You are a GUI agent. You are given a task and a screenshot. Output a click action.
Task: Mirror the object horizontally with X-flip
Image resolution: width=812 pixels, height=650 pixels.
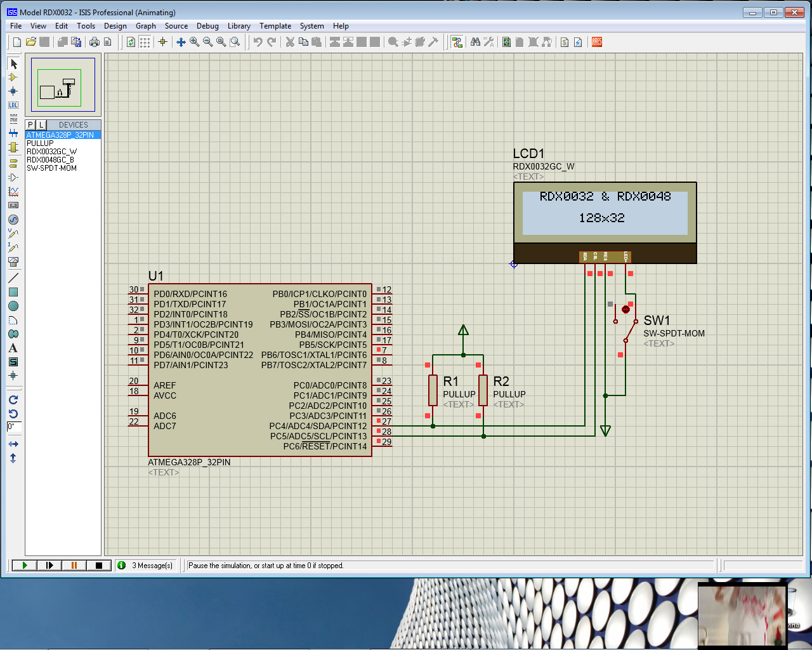click(13, 444)
